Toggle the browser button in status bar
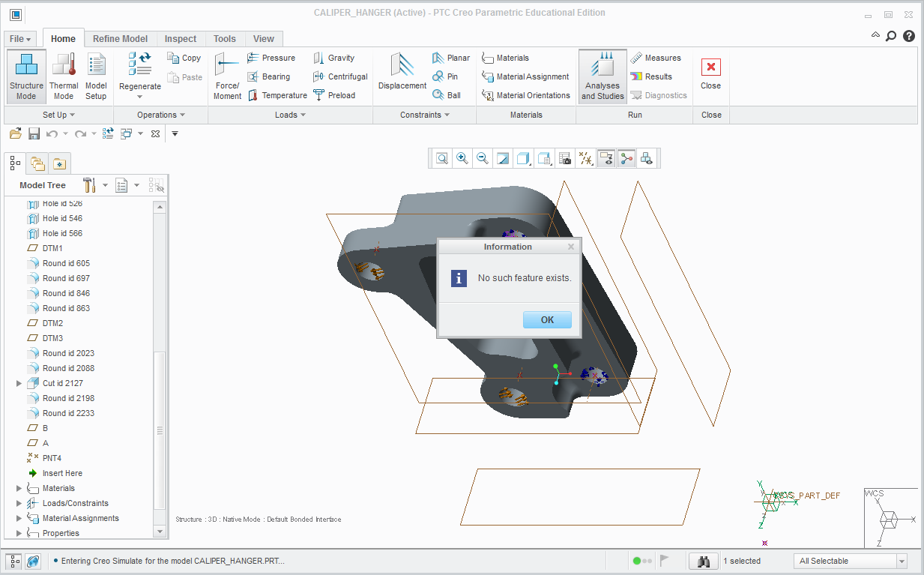Image resolution: width=924 pixels, height=575 pixels. [x=33, y=561]
